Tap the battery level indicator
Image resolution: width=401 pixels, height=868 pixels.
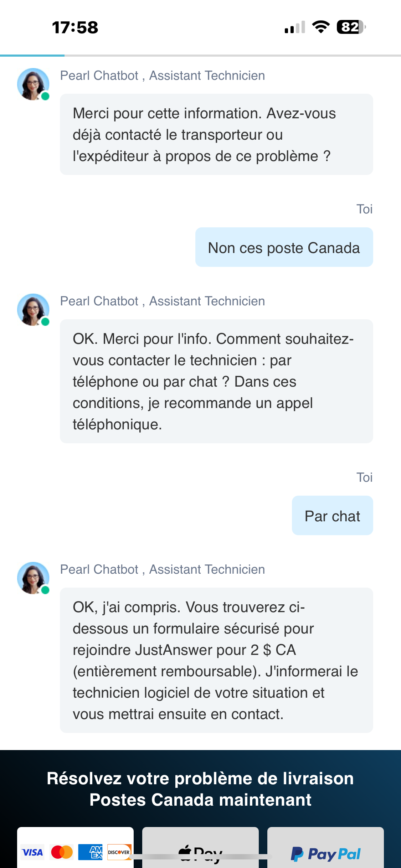click(x=351, y=27)
